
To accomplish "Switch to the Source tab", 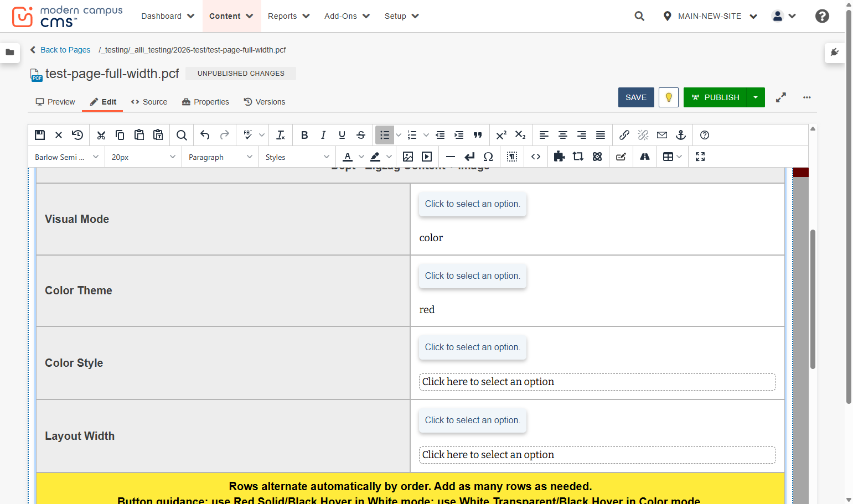I will tap(149, 102).
